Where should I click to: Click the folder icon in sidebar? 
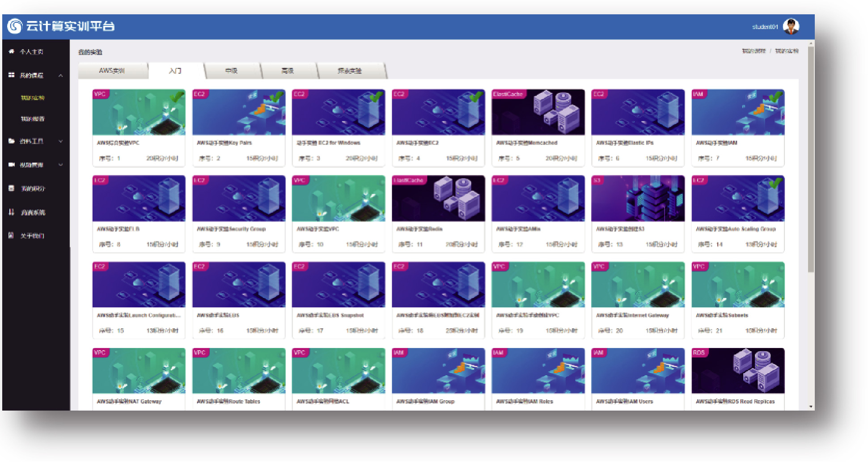click(x=12, y=141)
